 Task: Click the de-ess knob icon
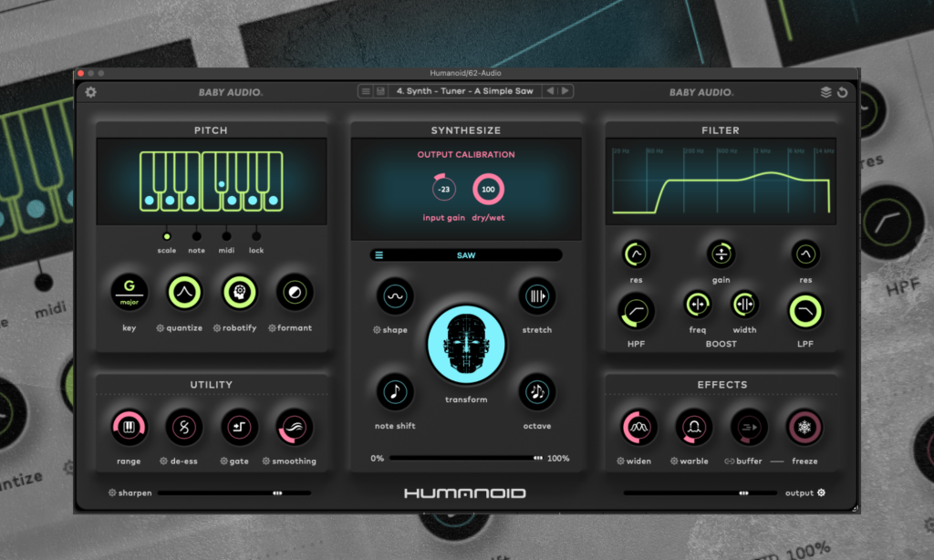184,426
